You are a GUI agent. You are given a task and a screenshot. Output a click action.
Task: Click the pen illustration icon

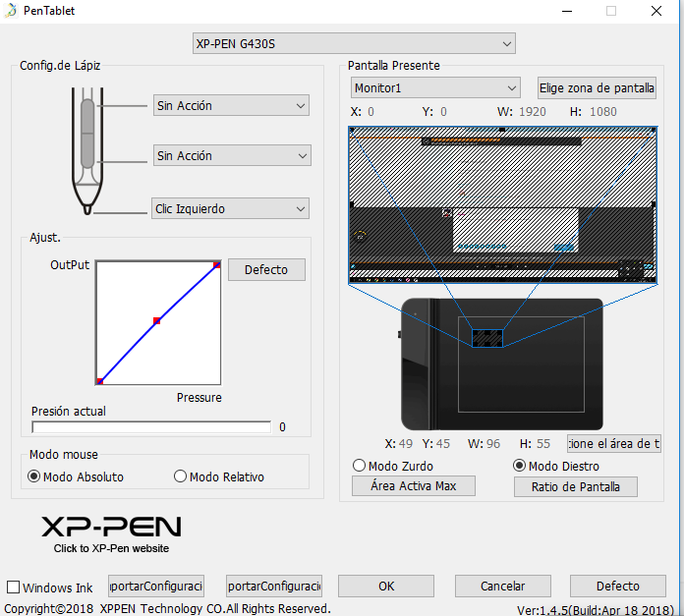click(x=87, y=151)
